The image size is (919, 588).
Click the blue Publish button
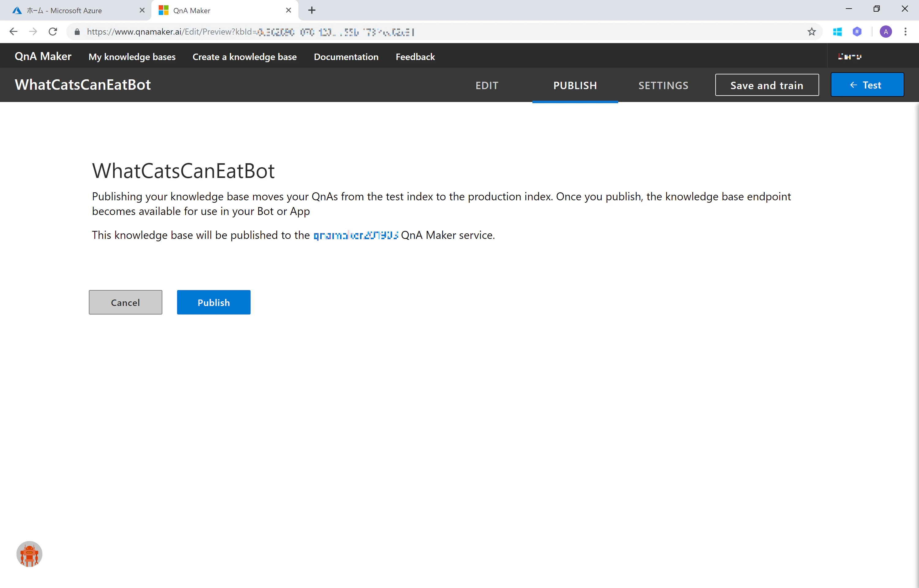(214, 302)
